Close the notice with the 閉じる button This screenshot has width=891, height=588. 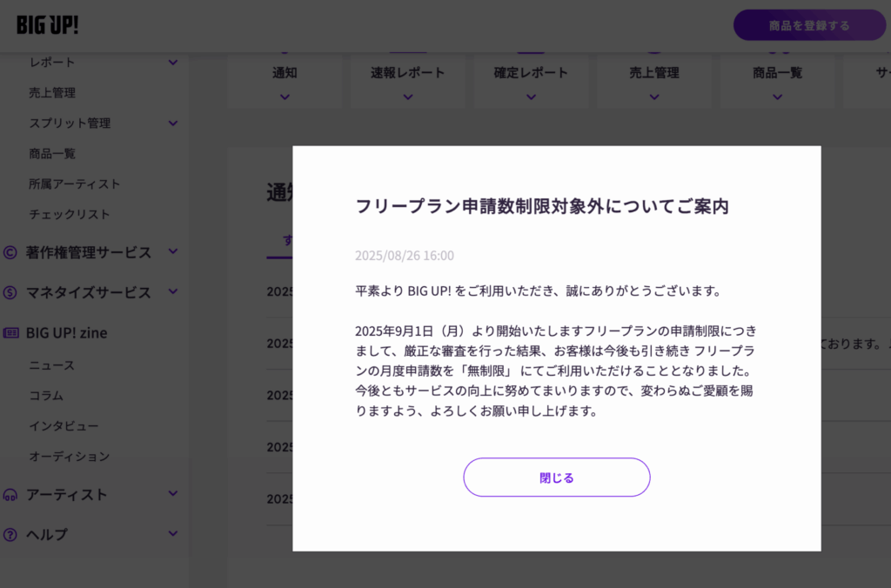(556, 478)
